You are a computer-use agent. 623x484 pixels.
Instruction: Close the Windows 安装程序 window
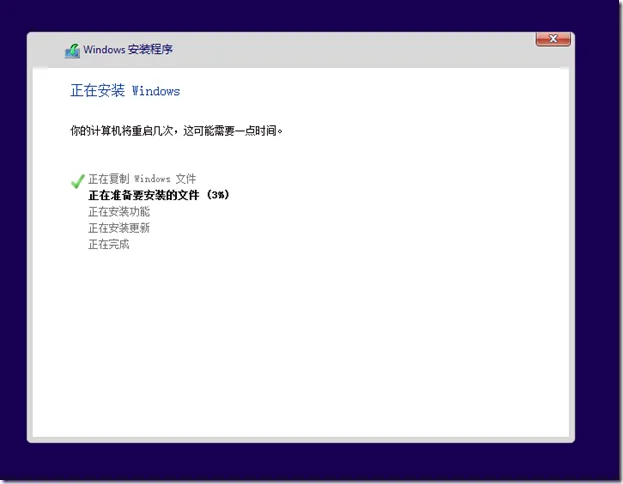pyautogui.click(x=553, y=39)
